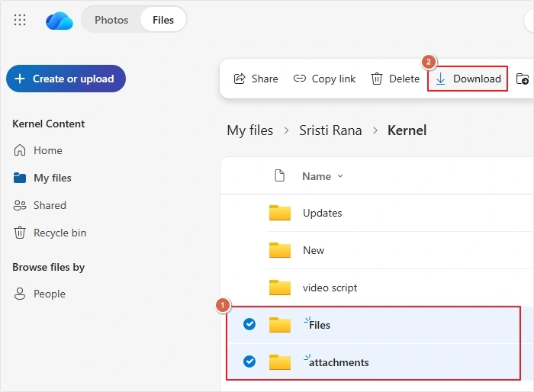Click the Updates folder icon
Screen dimensions: 534x392
(280, 213)
